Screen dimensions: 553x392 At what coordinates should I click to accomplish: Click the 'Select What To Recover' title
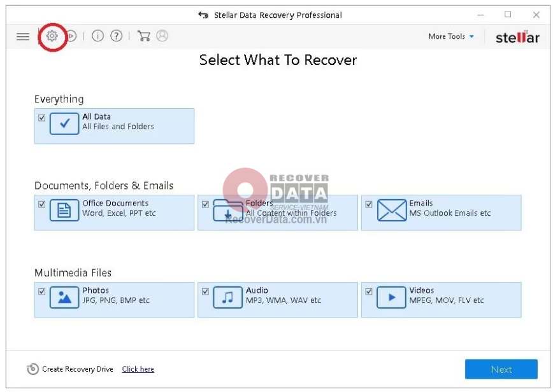click(278, 60)
